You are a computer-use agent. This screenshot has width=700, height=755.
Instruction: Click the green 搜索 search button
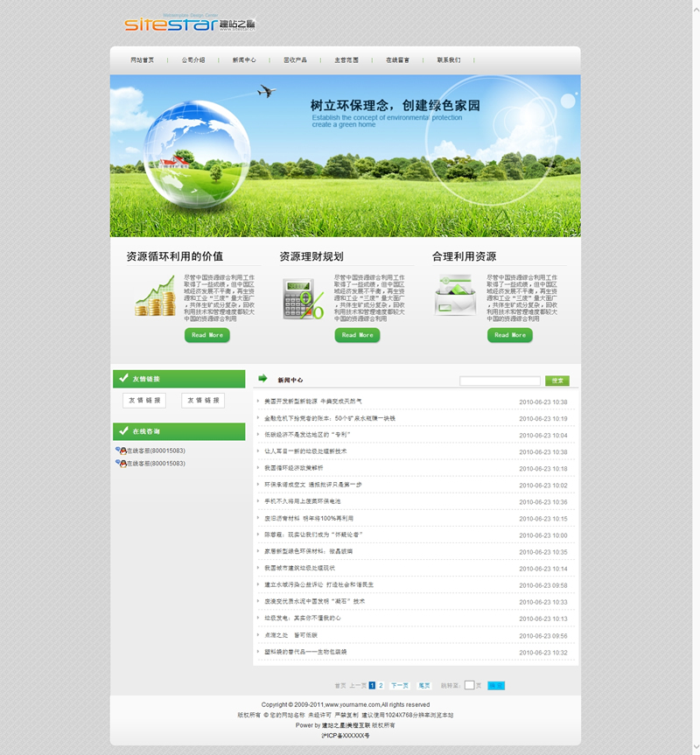click(x=557, y=381)
